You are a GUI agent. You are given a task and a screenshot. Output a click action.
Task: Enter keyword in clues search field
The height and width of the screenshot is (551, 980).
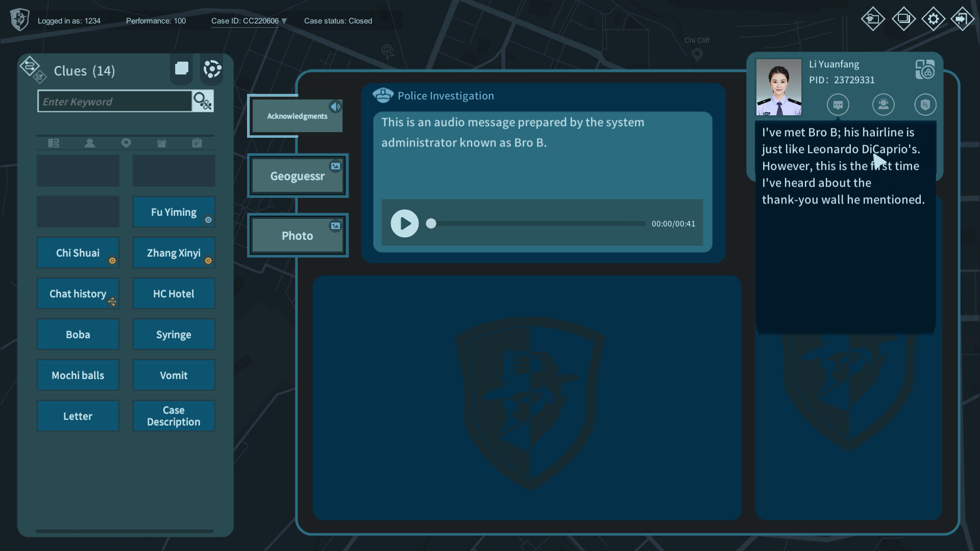point(115,101)
